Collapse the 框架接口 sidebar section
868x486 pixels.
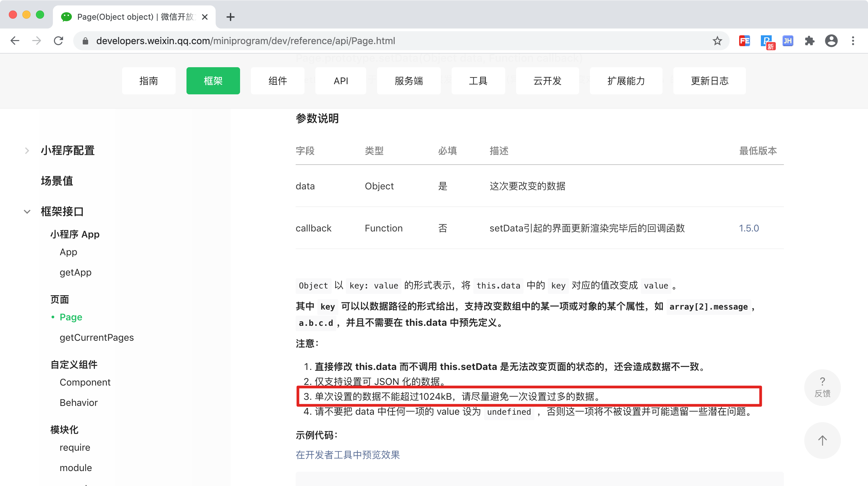coord(27,211)
